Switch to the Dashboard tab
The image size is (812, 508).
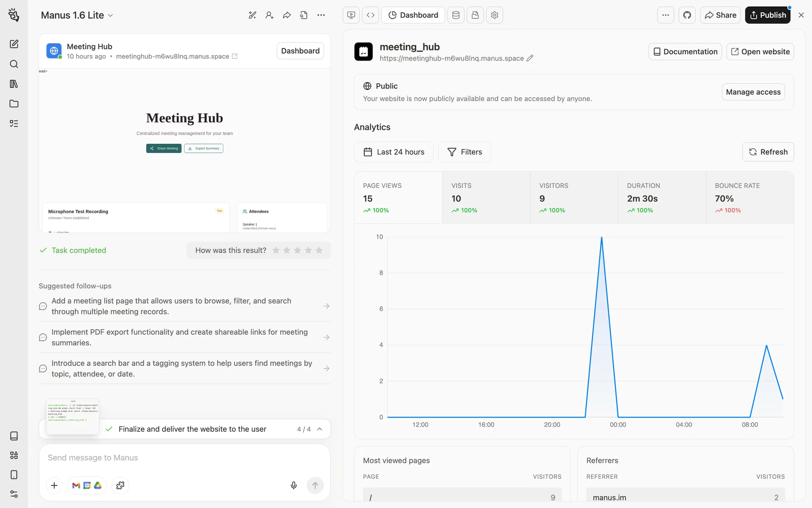[x=413, y=15]
